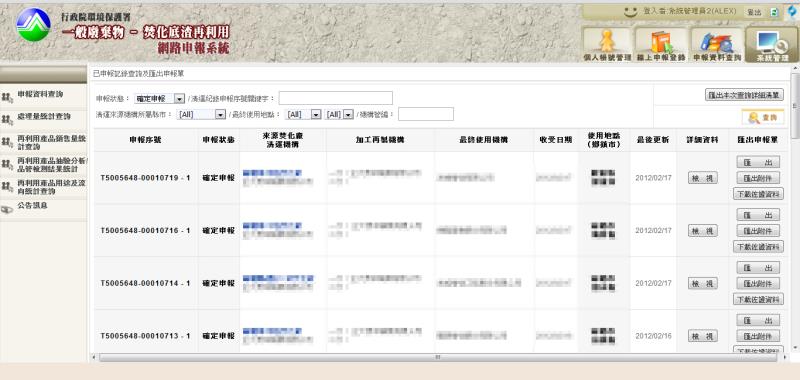This screenshot has height=380, width=800.
Task: Click the 機構管編 input field
Action: coord(426,114)
